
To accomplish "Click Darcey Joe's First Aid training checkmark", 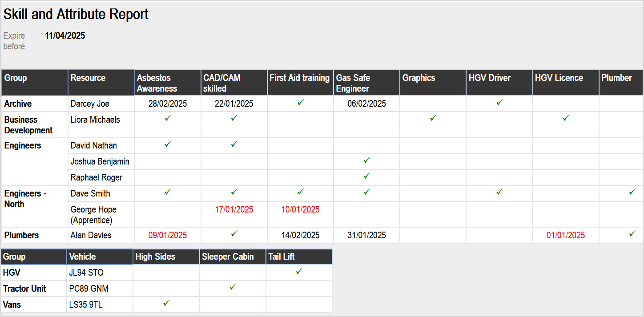I will (301, 102).
